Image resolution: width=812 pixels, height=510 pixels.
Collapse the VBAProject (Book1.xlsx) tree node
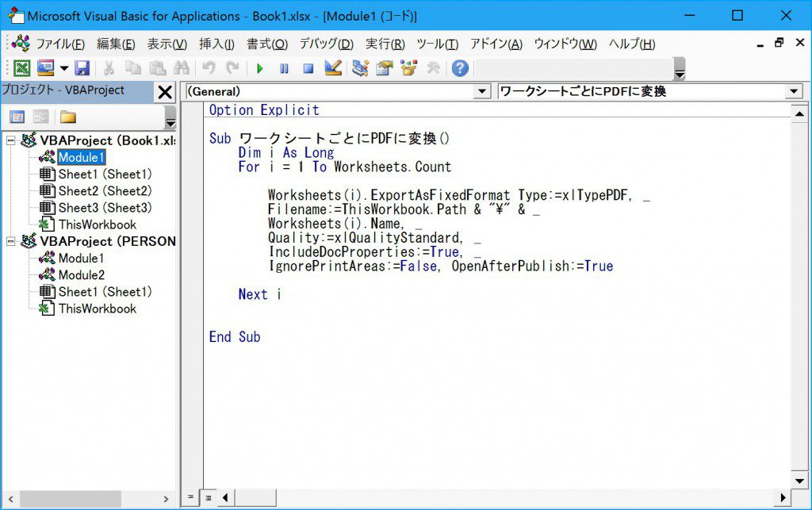[10, 140]
